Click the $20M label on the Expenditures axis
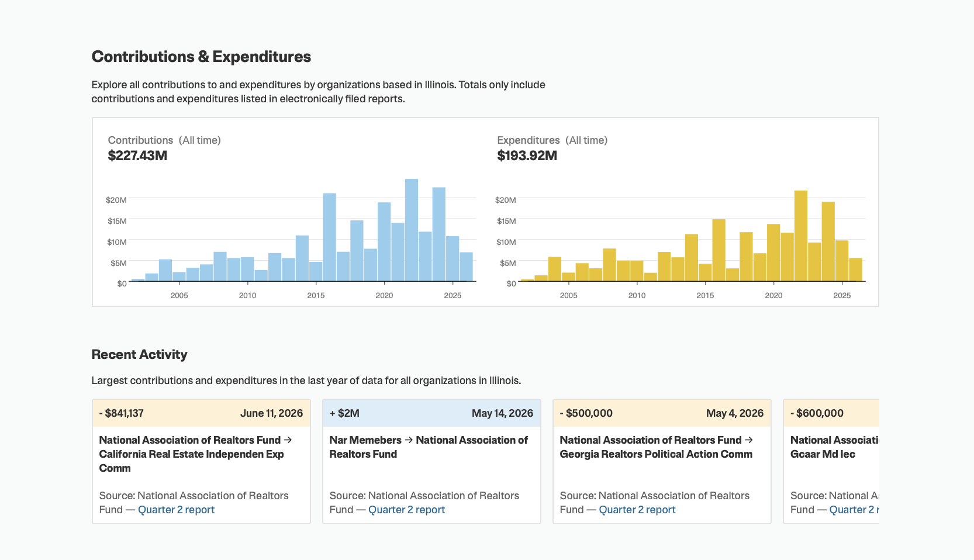 tap(505, 200)
